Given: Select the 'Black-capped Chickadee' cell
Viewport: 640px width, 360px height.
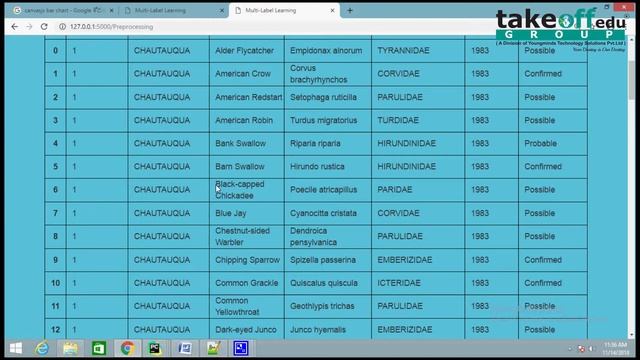Looking at the screenshot, I should (x=247, y=190).
